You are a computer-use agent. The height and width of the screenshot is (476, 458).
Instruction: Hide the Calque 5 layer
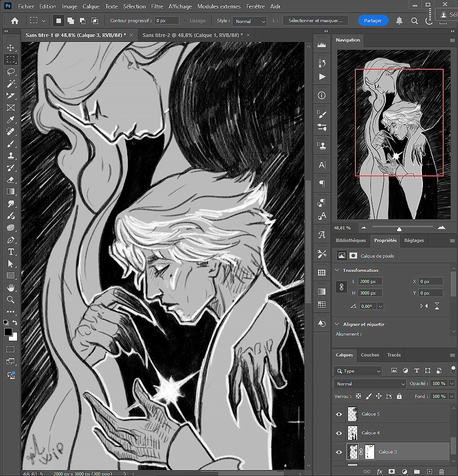pos(339,414)
